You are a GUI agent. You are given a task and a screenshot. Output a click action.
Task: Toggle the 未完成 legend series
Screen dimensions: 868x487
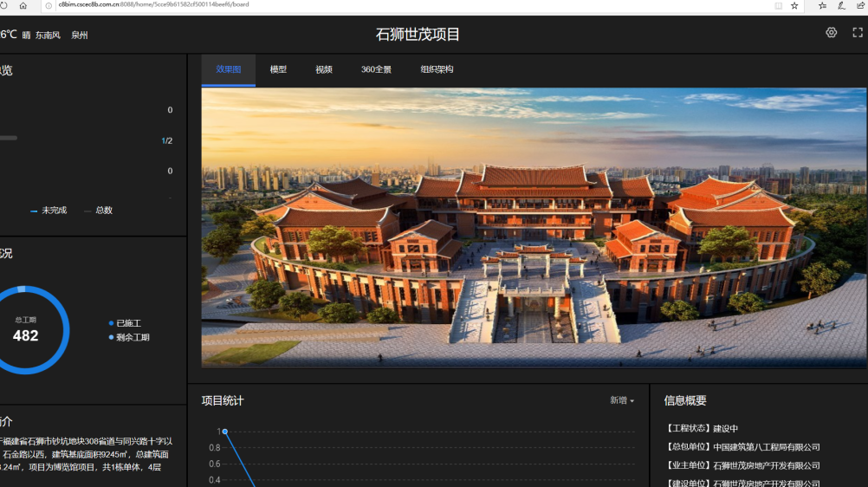coord(49,210)
